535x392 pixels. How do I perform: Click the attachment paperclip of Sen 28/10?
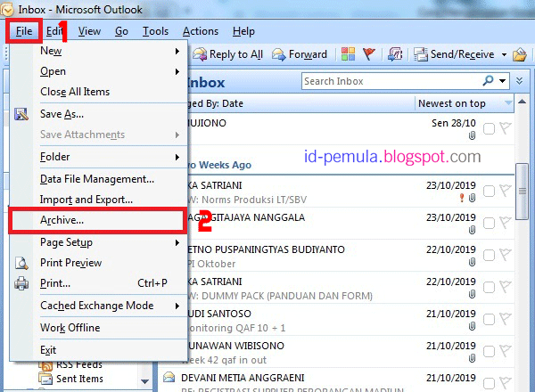pos(472,135)
